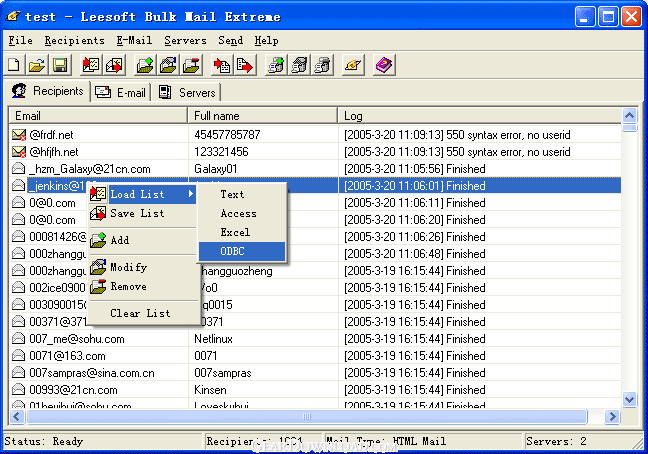Click the Open project folder icon
This screenshot has height=454, width=648.
(x=37, y=65)
